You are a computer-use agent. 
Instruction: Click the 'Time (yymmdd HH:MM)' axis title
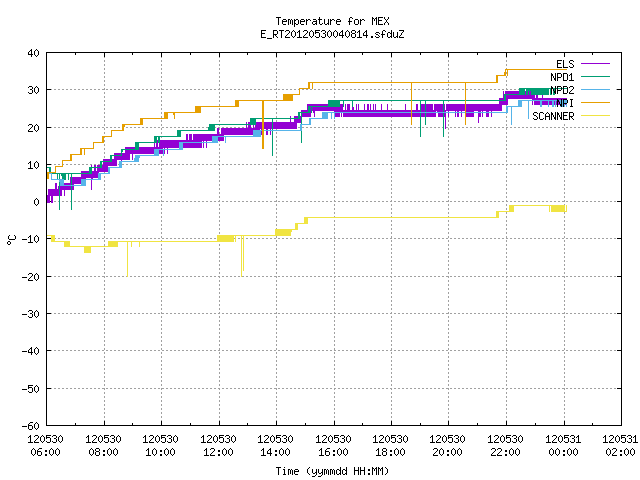332,471
